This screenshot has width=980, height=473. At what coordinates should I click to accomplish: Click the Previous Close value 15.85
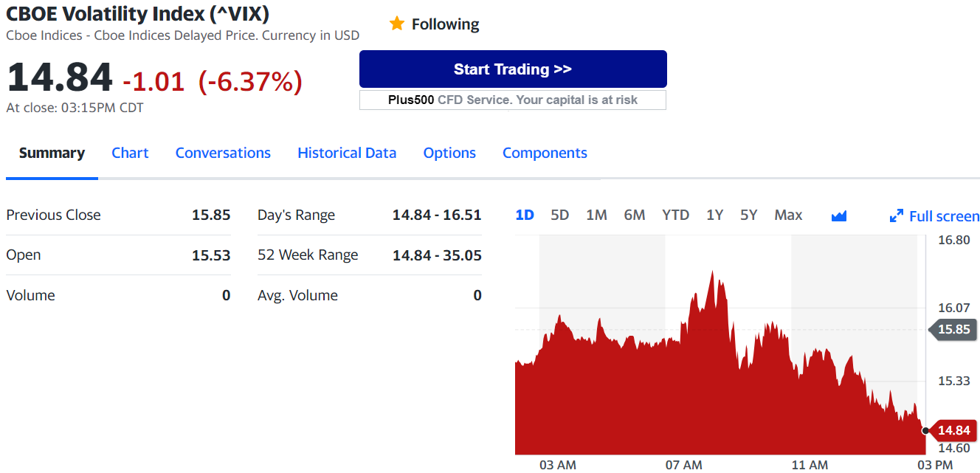click(x=211, y=215)
